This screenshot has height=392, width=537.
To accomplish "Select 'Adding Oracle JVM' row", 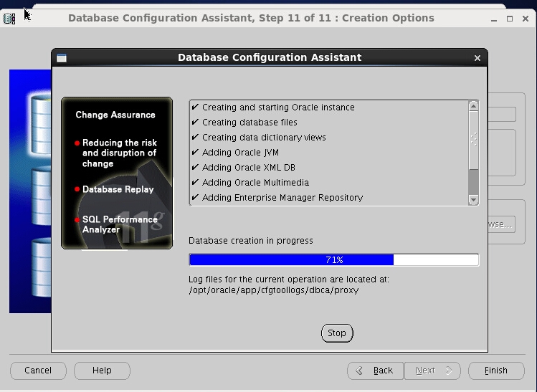I will [x=330, y=153].
